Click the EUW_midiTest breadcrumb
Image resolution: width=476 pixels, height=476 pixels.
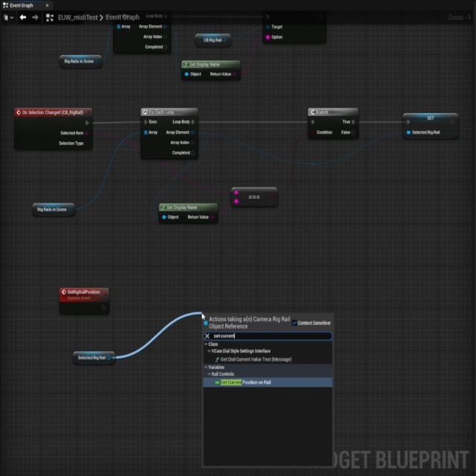pos(77,17)
